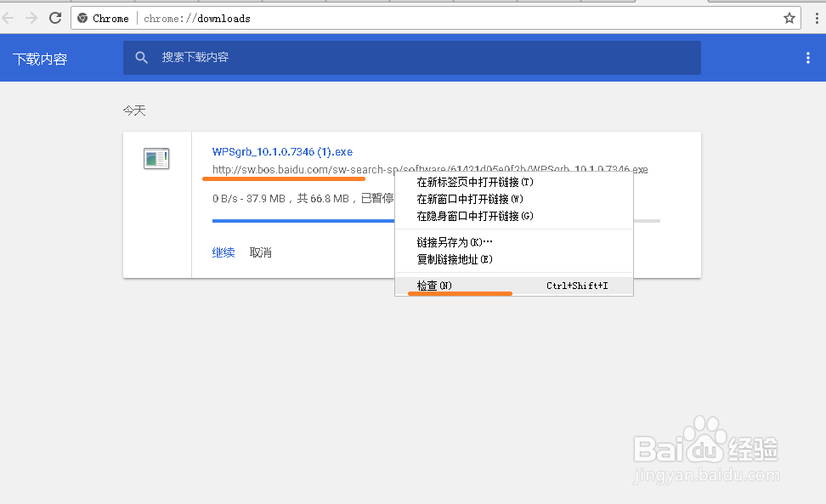Click the sw.bos.baidu.com download URL
826x504 pixels.
coord(430,170)
